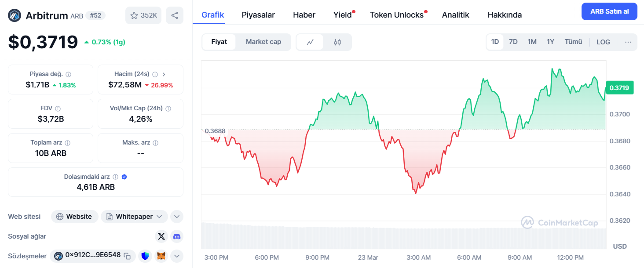Click the current price label 0.3719 on chart
The height and width of the screenshot is (268, 644).
[620, 88]
